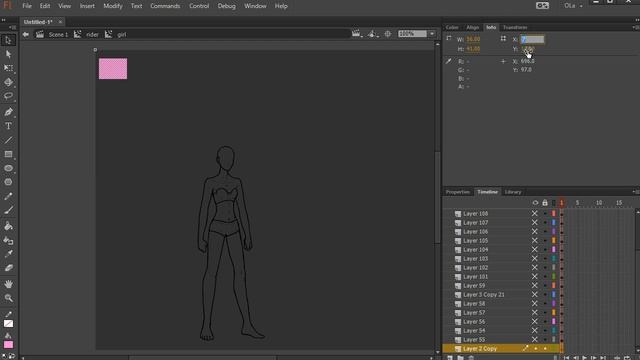This screenshot has width=640, height=360.
Task: Click the new layer button in timeline
Action: click(x=450, y=358)
